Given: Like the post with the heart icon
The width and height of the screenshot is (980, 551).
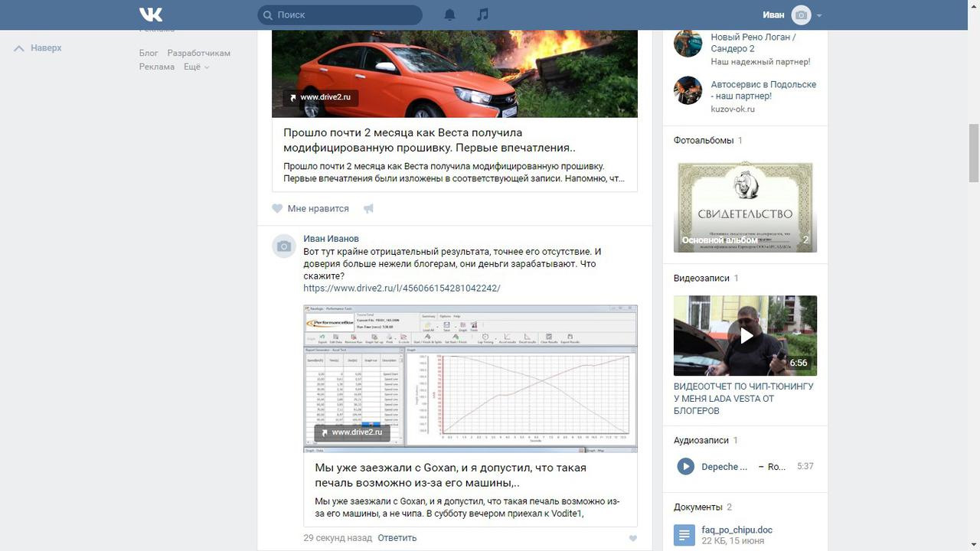Looking at the screenshot, I should (x=277, y=208).
